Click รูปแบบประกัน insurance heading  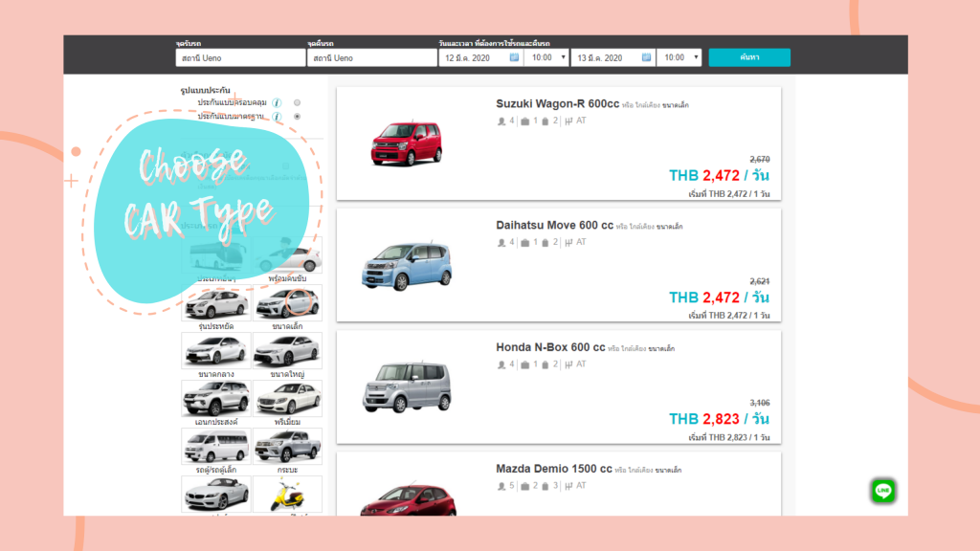pyautogui.click(x=205, y=90)
